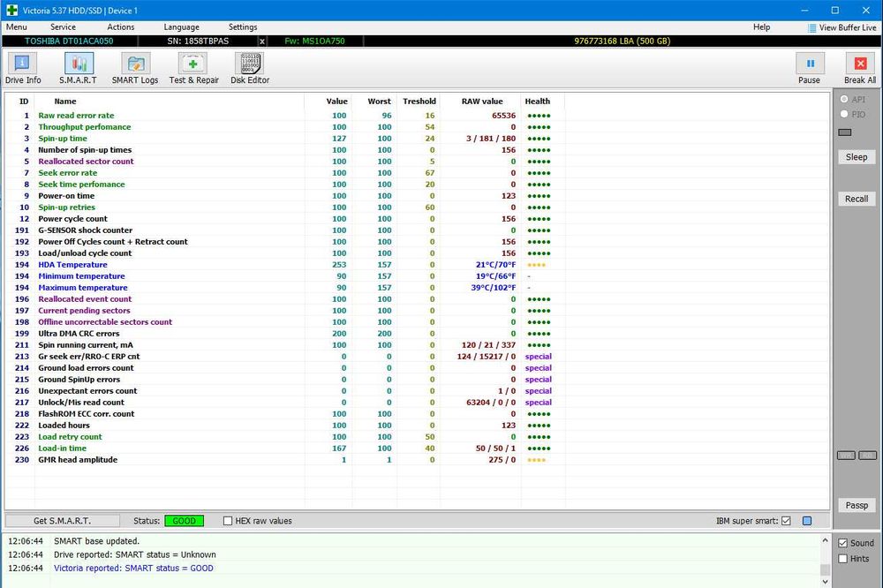The width and height of the screenshot is (883, 588).
Task: Open View Buffer Live
Action: [842, 27]
